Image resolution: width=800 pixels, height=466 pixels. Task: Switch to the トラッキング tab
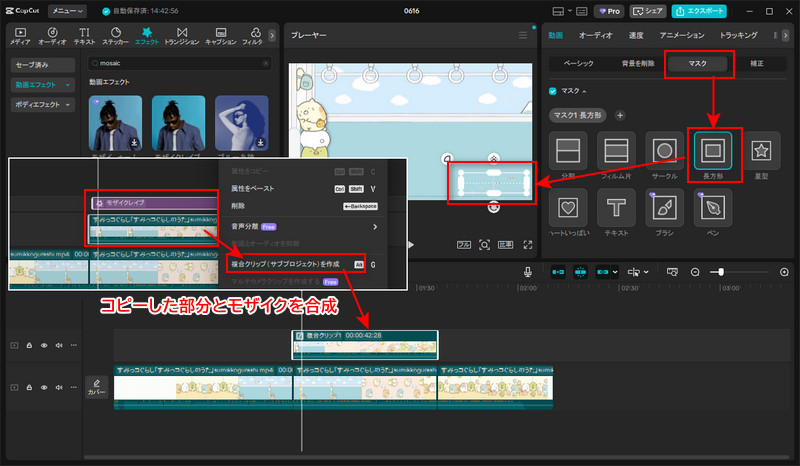738,35
